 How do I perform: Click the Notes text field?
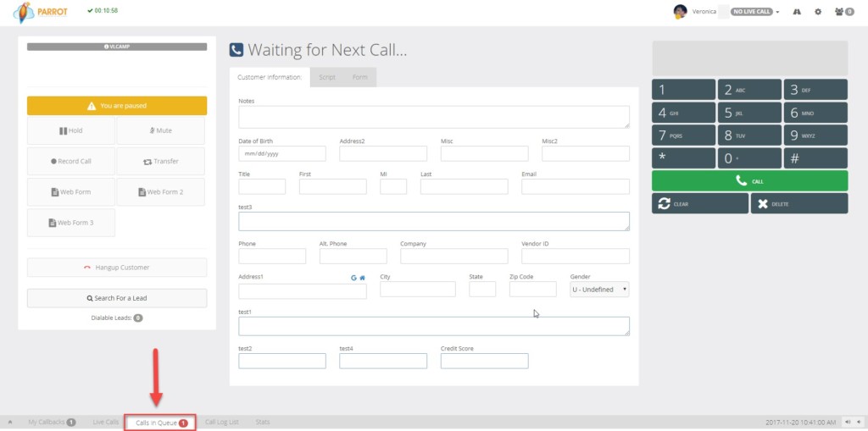tap(434, 118)
